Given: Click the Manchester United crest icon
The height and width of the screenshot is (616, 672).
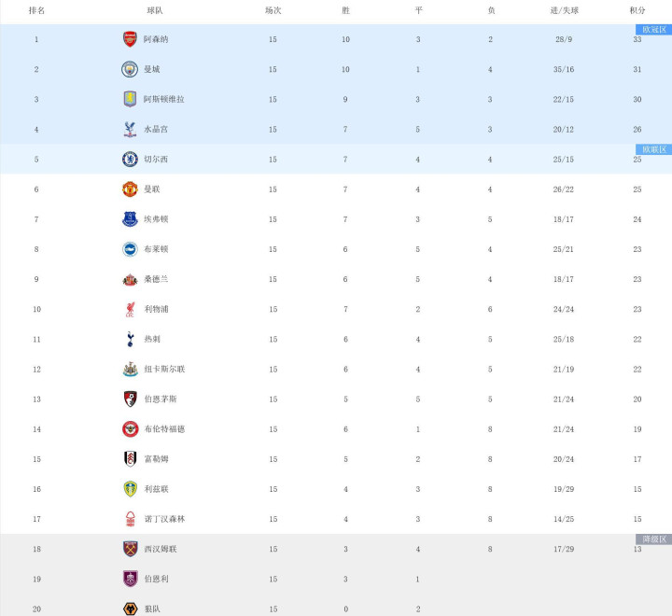Looking at the screenshot, I should [130, 189].
